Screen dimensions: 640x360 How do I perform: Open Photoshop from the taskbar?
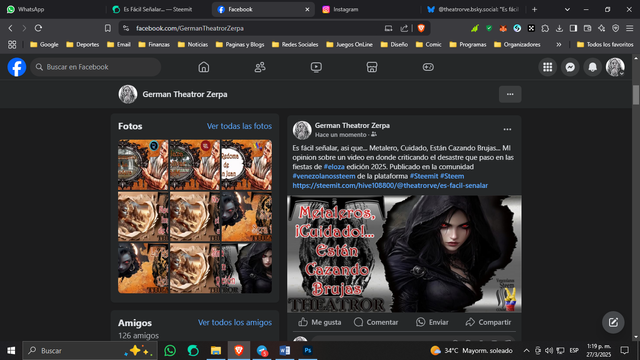(x=308, y=351)
